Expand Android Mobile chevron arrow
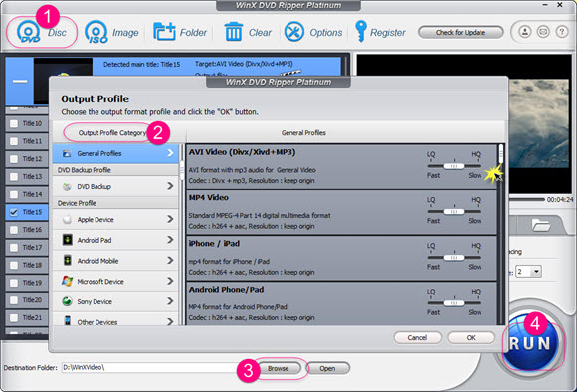This screenshot has height=392, width=577. pos(170,261)
